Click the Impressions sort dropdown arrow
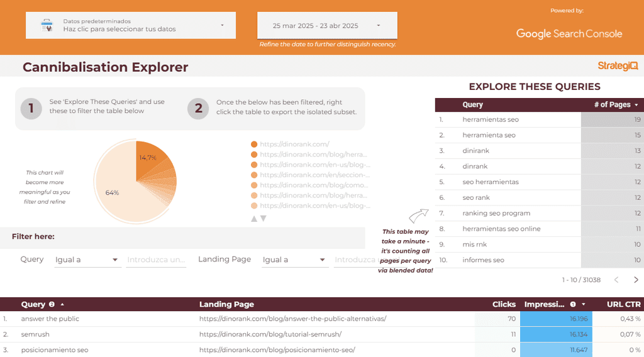 (x=584, y=304)
